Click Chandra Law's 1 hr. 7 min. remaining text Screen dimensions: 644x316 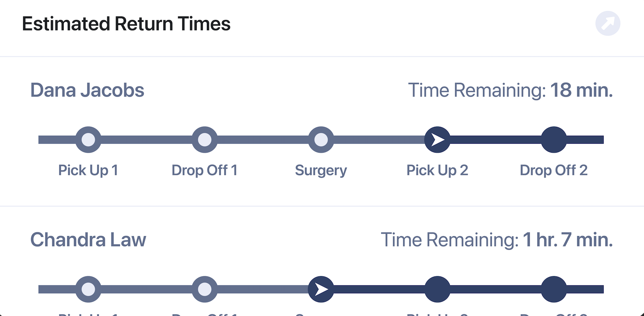pyautogui.click(x=568, y=240)
